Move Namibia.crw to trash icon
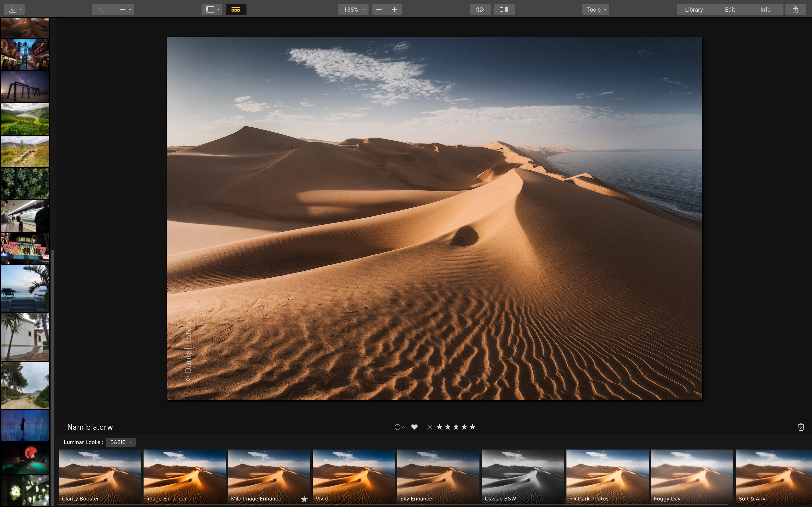 click(x=801, y=427)
